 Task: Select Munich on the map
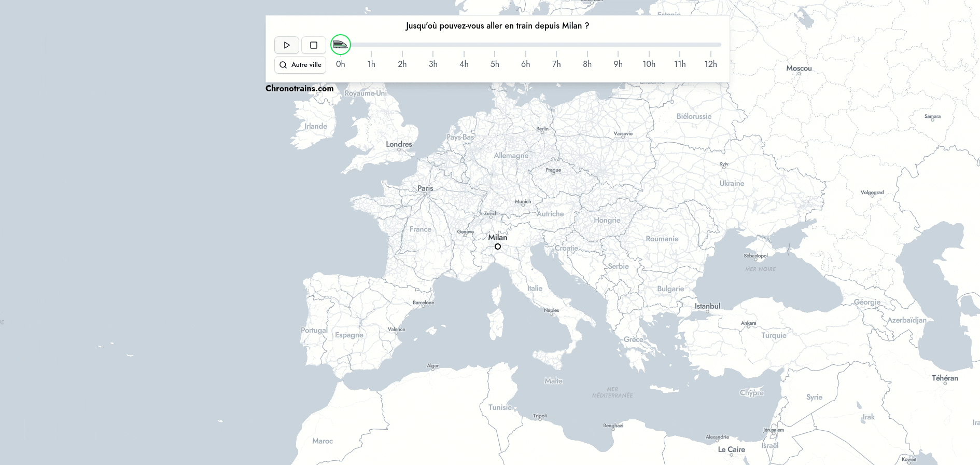click(523, 202)
